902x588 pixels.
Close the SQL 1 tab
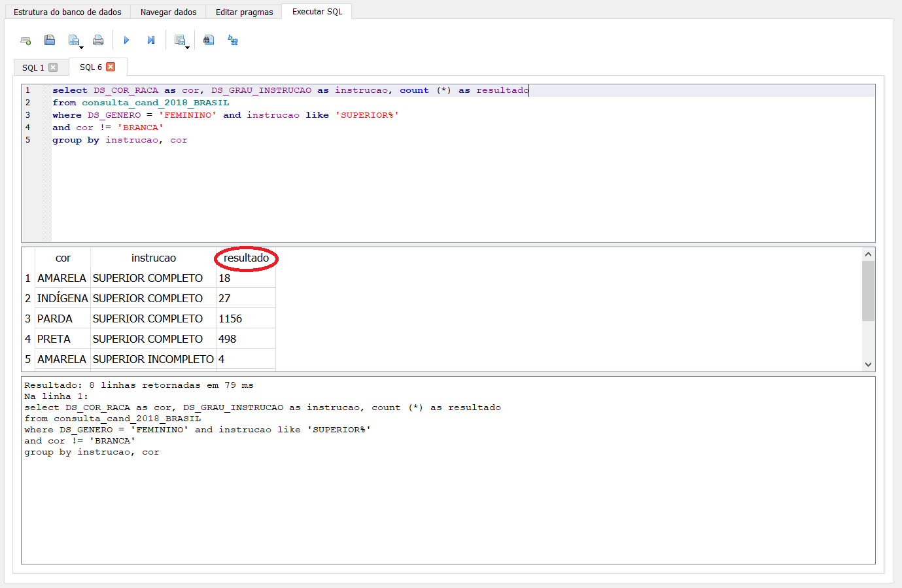pos(54,67)
